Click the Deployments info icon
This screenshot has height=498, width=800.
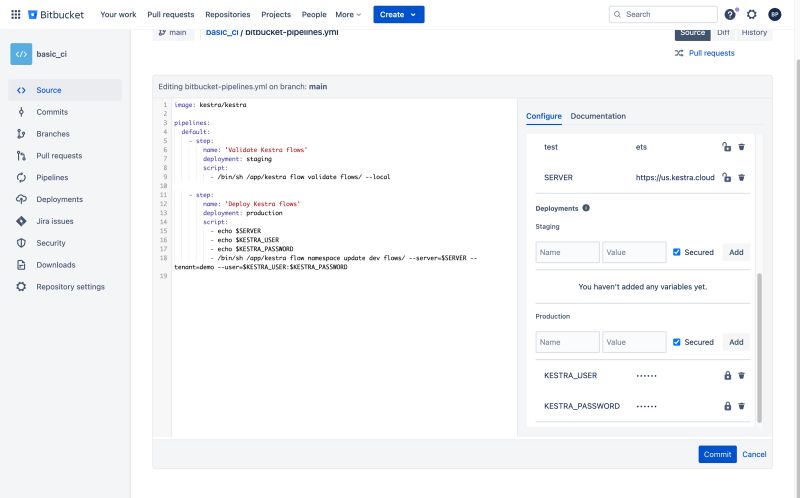pyautogui.click(x=586, y=208)
